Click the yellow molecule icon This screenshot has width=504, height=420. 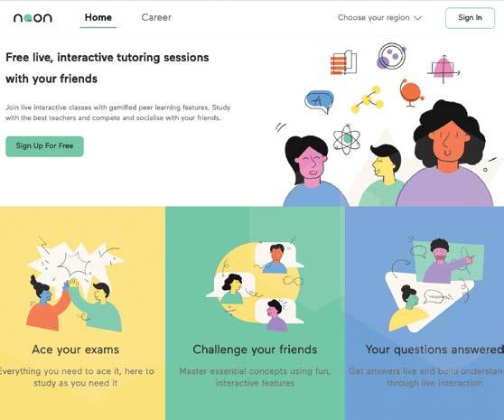[368, 99]
